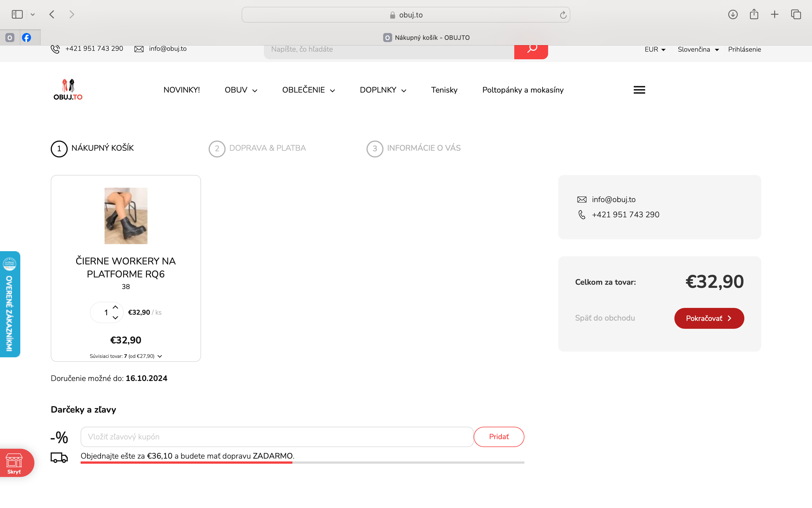Click the red search magnifier button
Image resolution: width=812 pixels, height=508 pixels.
pos(531,51)
